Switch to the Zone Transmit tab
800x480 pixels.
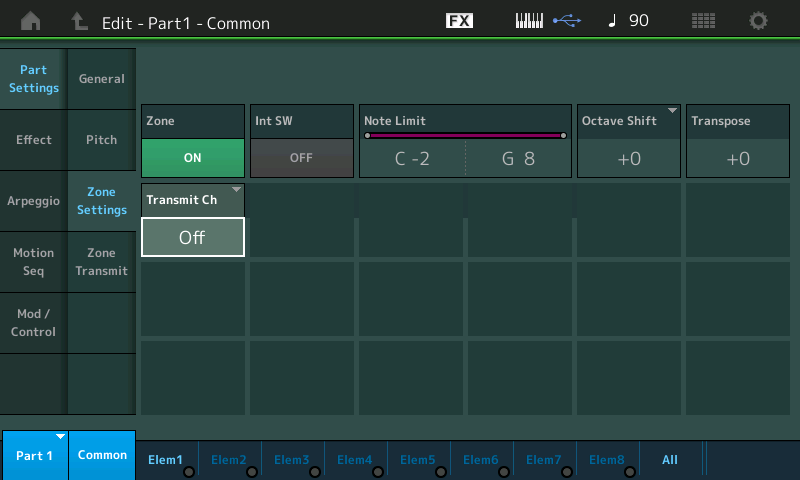101,262
